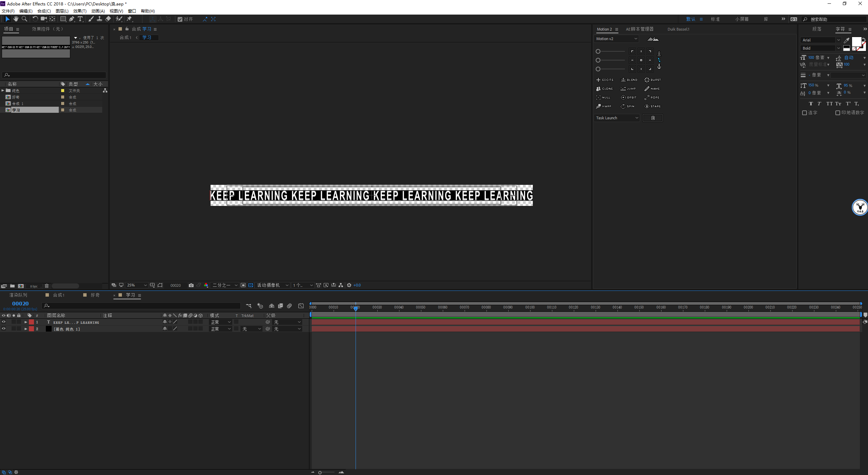Screen dimensions: 868x475
Task: Select the Zoom magnifier tool
Action: coord(24,19)
